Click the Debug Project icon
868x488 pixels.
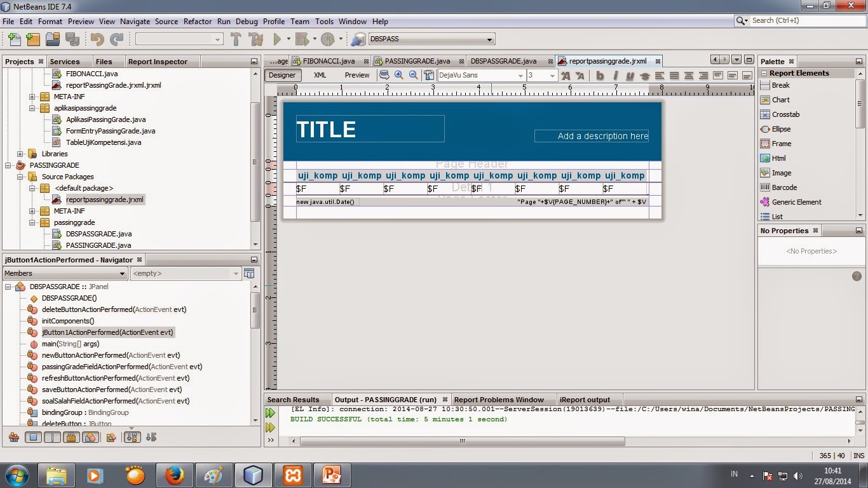click(x=302, y=39)
